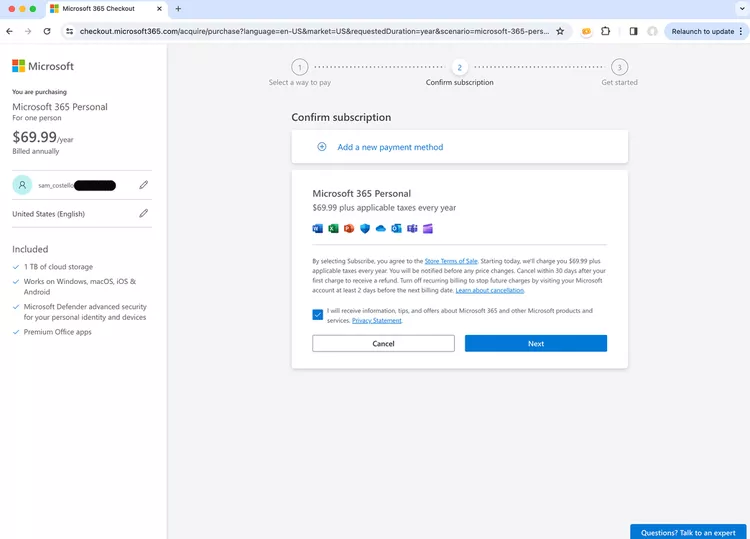The image size is (750, 539).
Task: Click the Microsoft Defender shield icon
Action: point(365,229)
